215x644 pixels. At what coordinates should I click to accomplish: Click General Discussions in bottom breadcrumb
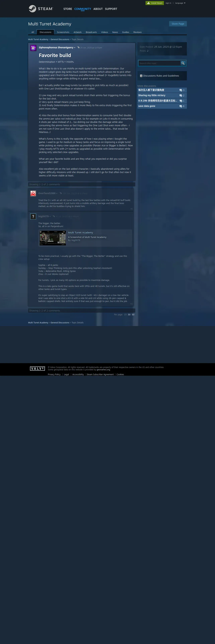(60, 323)
